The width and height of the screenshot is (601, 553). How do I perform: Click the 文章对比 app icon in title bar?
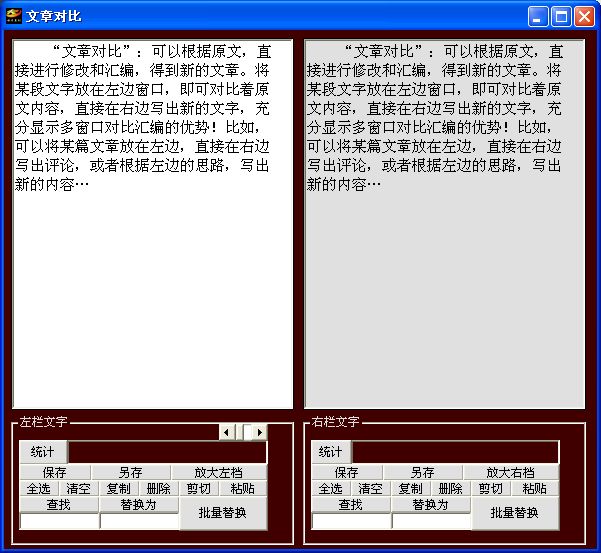pos(14,16)
